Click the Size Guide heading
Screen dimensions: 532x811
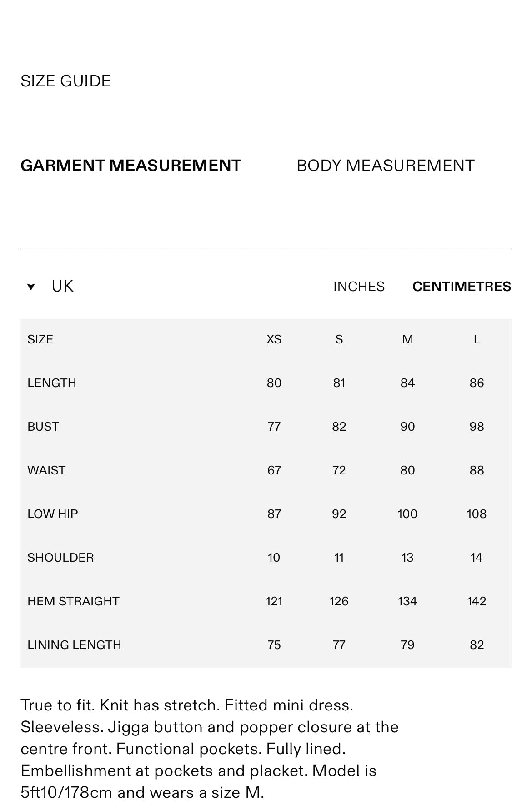[x=65, y=81]
